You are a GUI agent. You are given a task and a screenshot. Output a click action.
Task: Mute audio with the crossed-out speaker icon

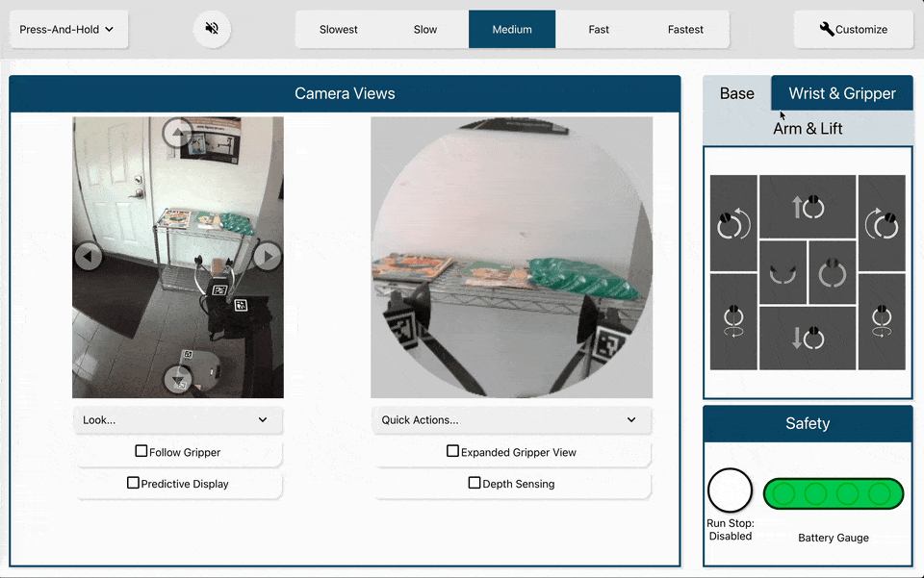pyautogui.click(x=212, y=29)
